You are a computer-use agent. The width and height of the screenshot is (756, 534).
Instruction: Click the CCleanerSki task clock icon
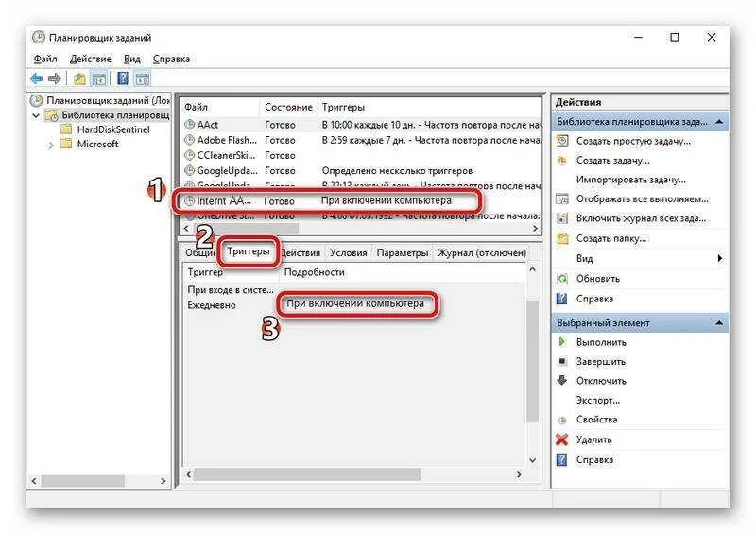click(x=190, y=155)
